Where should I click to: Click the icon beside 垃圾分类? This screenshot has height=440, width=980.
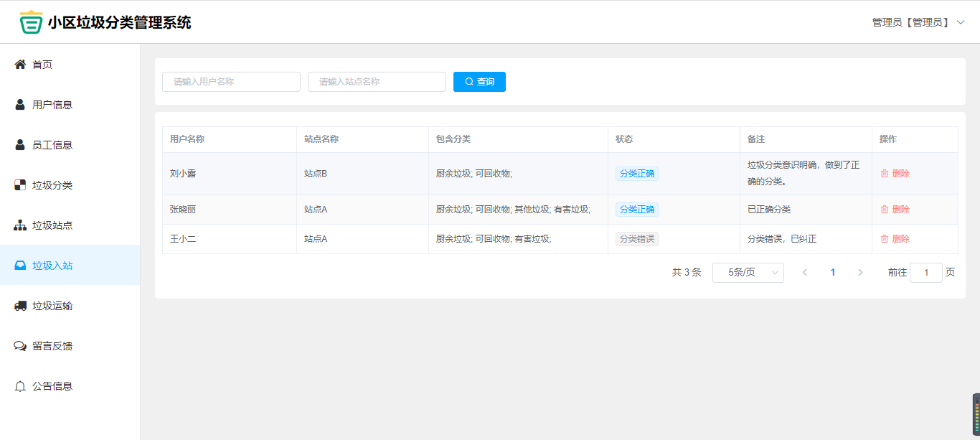tap(20, 185)
